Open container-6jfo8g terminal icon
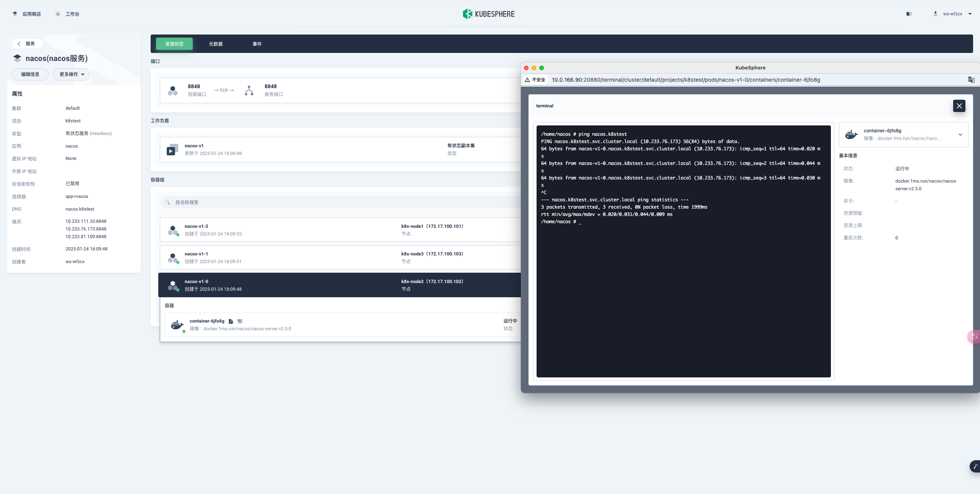The height and width of the screenshot is (494, 980). [240, 321]
